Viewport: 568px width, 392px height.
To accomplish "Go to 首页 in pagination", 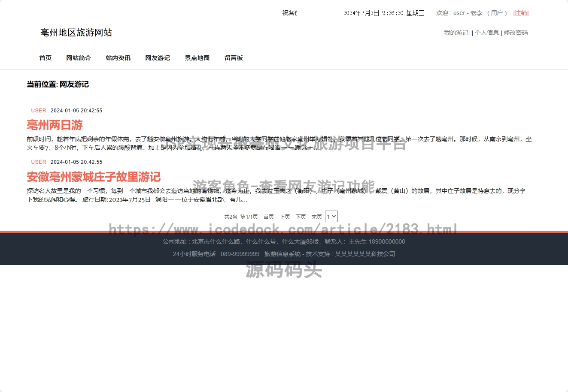I will click(269, 217).
